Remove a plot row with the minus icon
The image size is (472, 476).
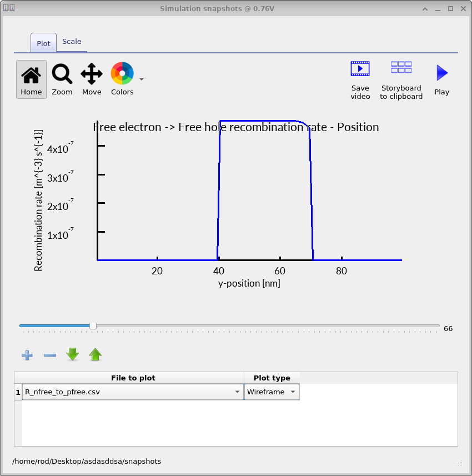coord(49,355)
